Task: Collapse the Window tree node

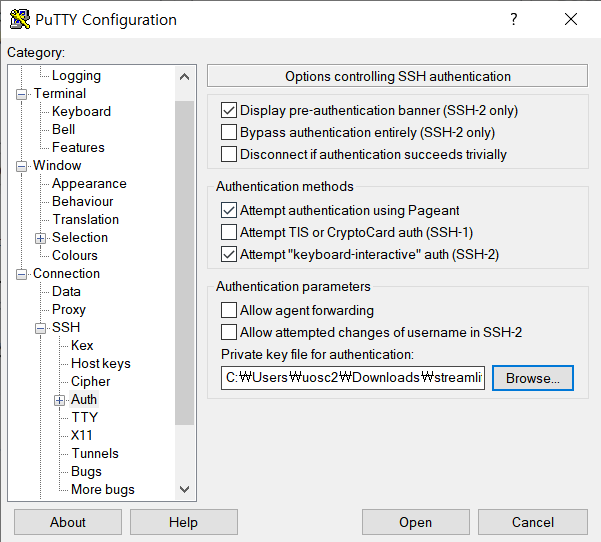Action: (x=21, y=166)
